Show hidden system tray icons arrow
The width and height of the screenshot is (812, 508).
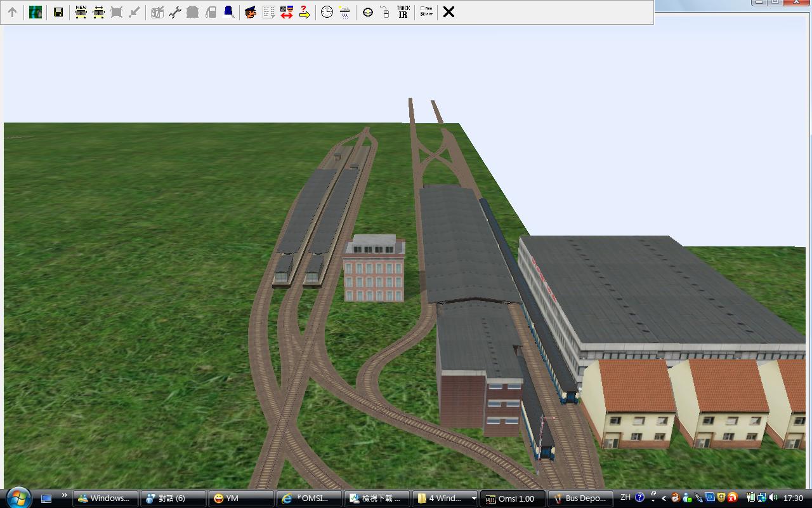pyautogui.click(x=664, y=498)
